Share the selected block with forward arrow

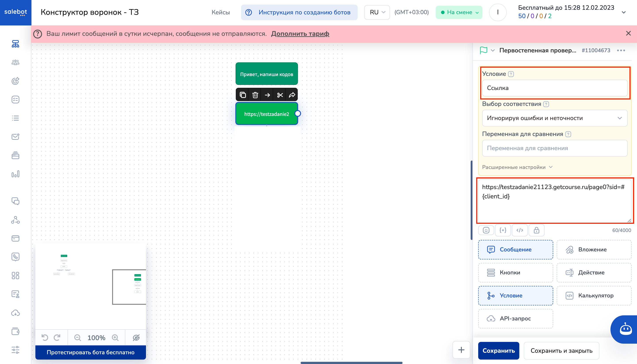click(292, 95)
